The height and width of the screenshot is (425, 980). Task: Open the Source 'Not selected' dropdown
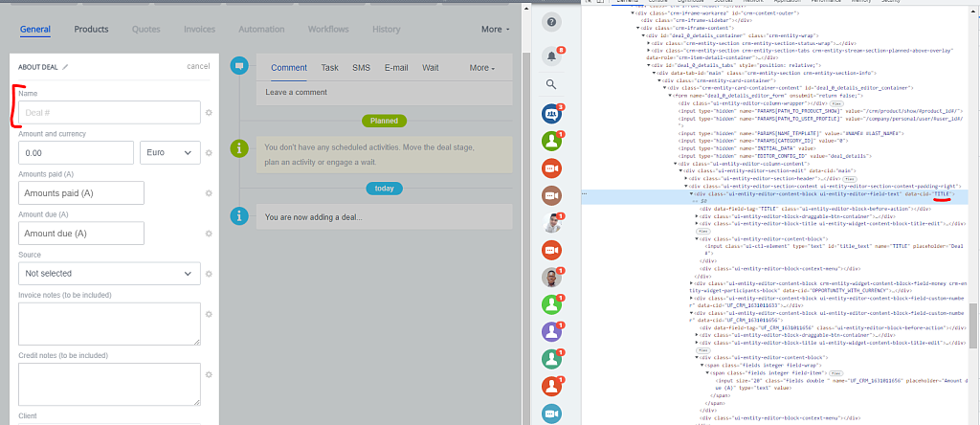(x=109, y=274)
